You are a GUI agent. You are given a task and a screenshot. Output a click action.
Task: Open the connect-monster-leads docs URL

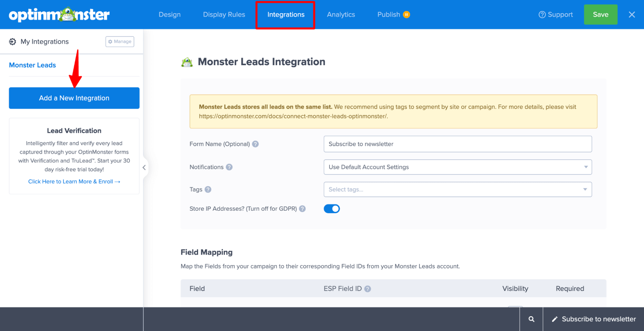point(293,116)
